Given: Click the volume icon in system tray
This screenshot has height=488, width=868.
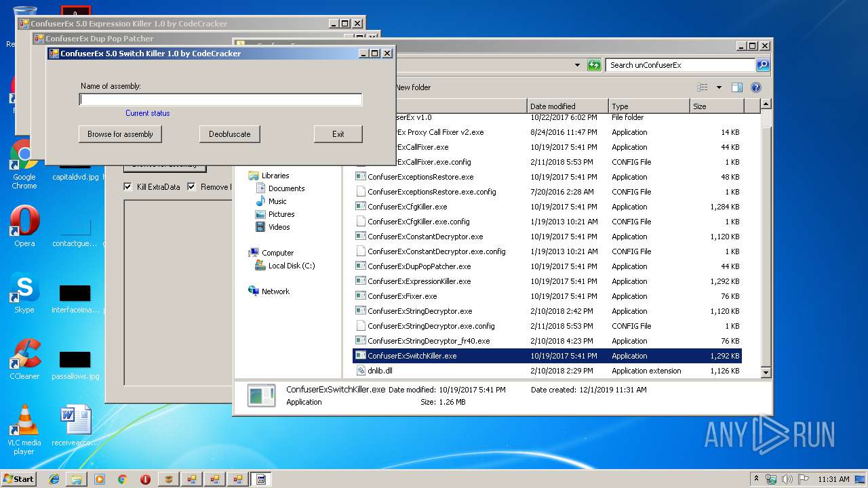Looking at the screenshot, I should click(x=787, y=479).
